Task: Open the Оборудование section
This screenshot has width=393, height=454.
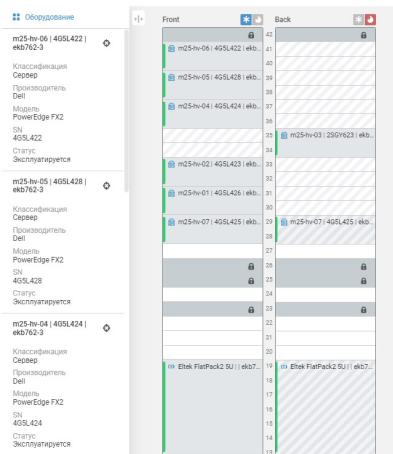Action: (49, 17)
